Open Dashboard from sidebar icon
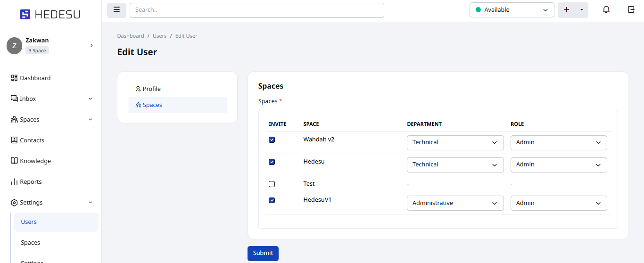Image resolution: width=644 pixels, height=263 pixels. [x=14, y=78]
